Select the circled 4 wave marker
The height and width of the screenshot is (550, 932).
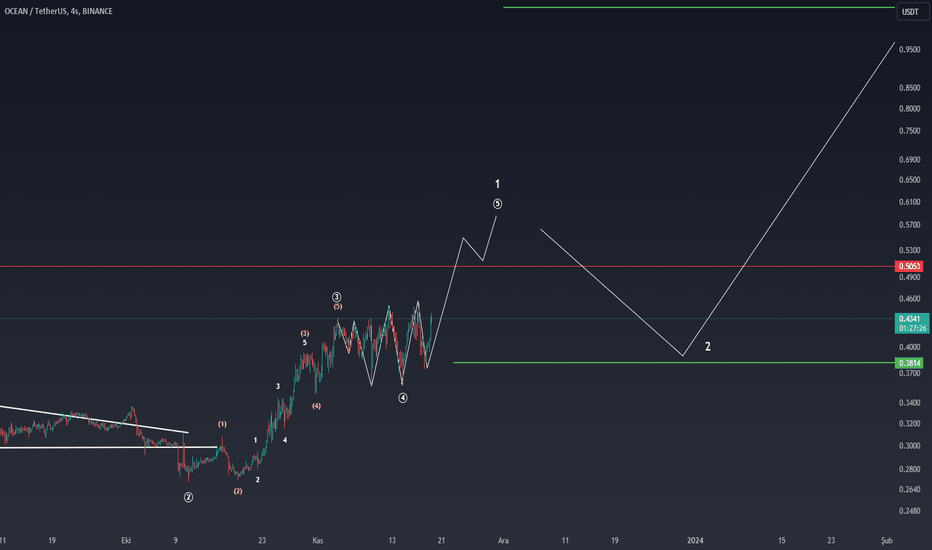(x=403, y=398)
